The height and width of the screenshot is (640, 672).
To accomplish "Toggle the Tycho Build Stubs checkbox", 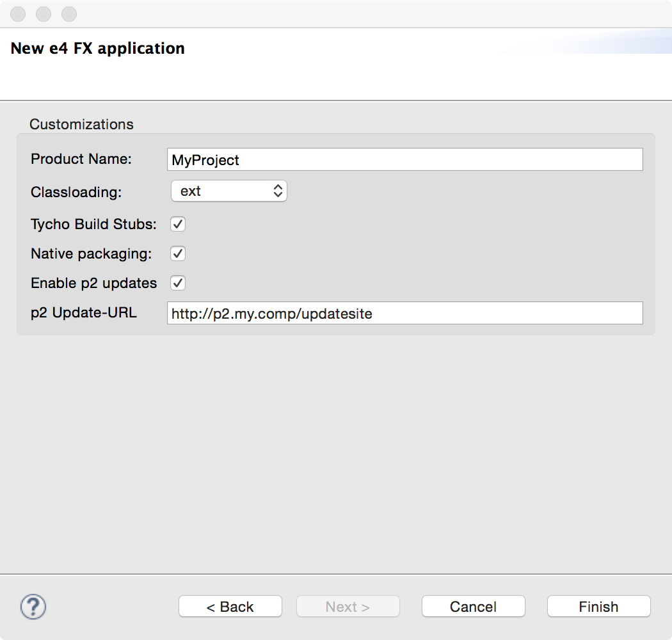I will (x=178, y=224).
